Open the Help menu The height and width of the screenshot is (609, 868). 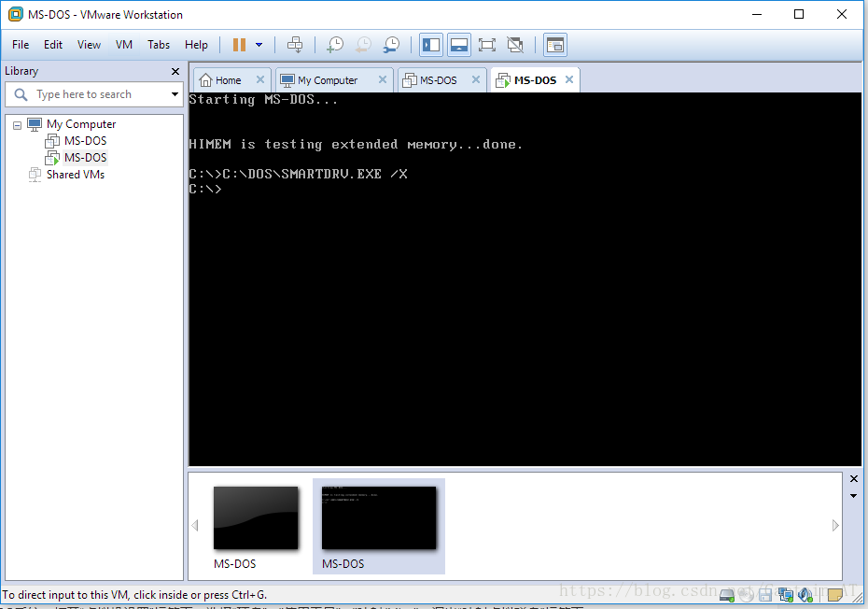click(196, 45)
